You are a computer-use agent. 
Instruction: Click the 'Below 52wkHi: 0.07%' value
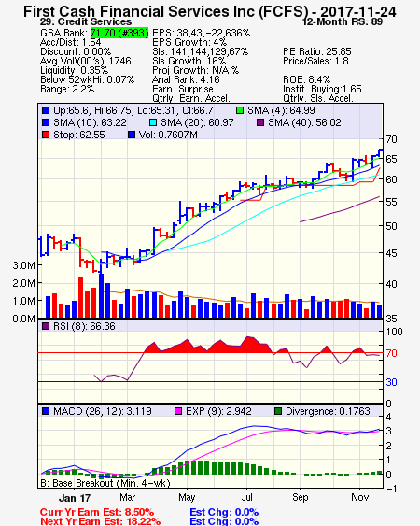[87, 79]
